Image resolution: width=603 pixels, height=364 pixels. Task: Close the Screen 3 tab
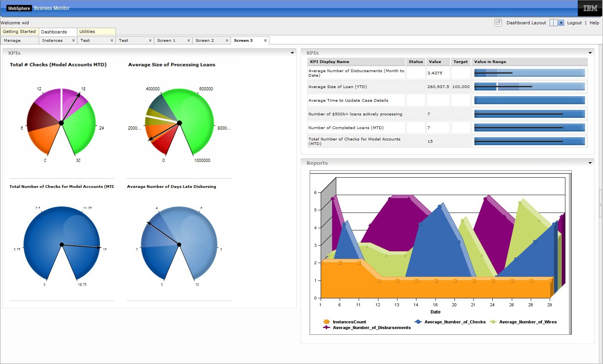click(265, 40)
